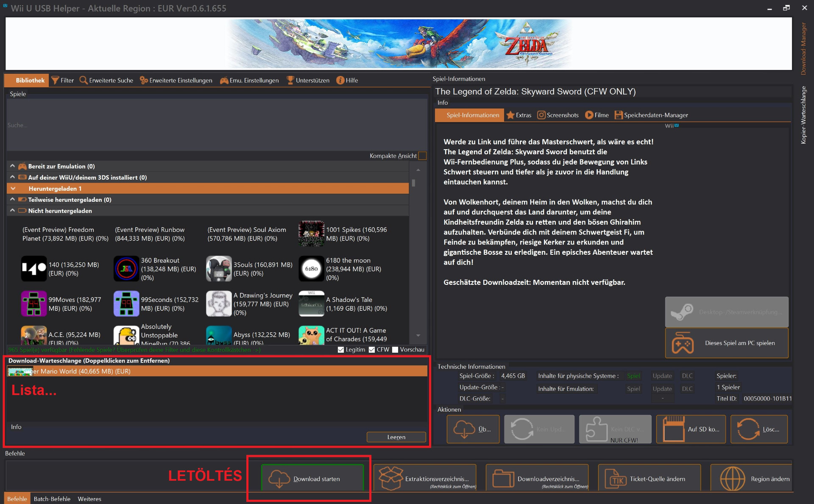Open the Bibliothek tab
This screenshot has width=814, height=504.
[x=26, y=80]
